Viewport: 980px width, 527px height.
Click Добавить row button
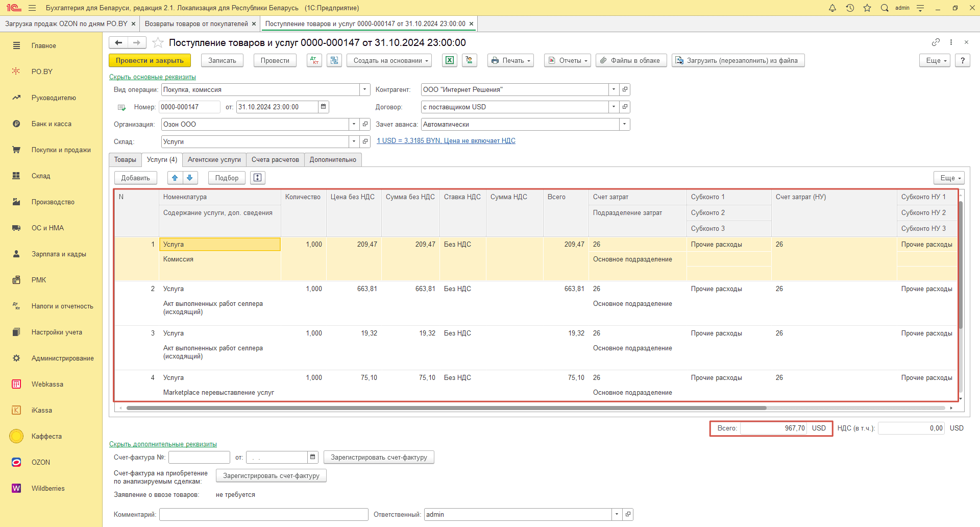coord(135,178)
